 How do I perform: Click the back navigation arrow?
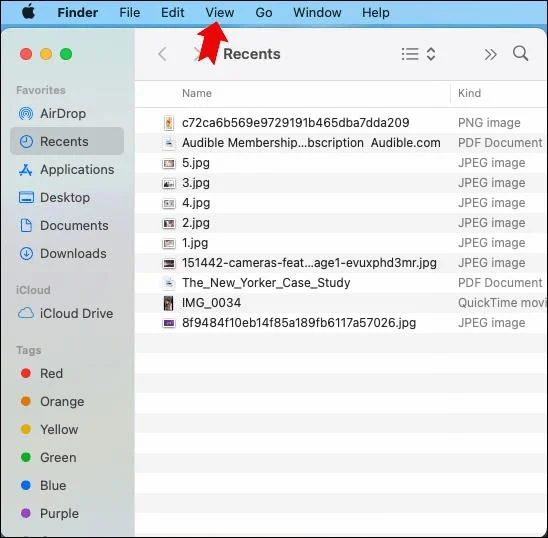pyautogui.click(x=162, y=54)
